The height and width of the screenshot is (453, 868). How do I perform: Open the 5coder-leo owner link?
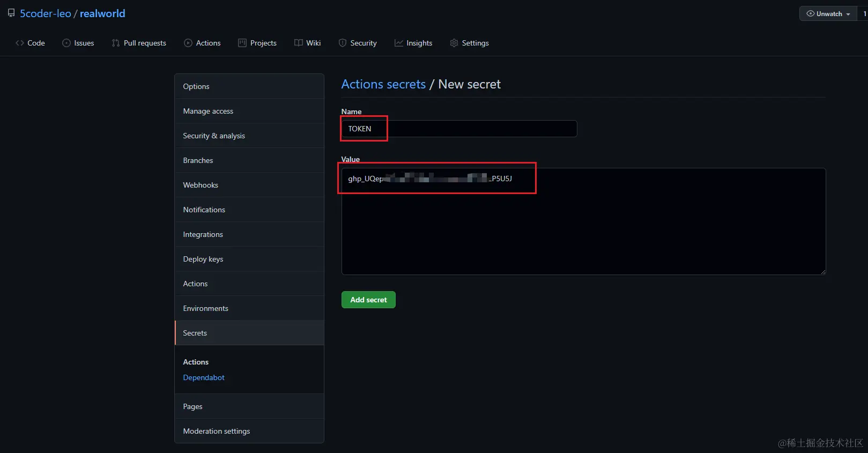click(46, 13)
